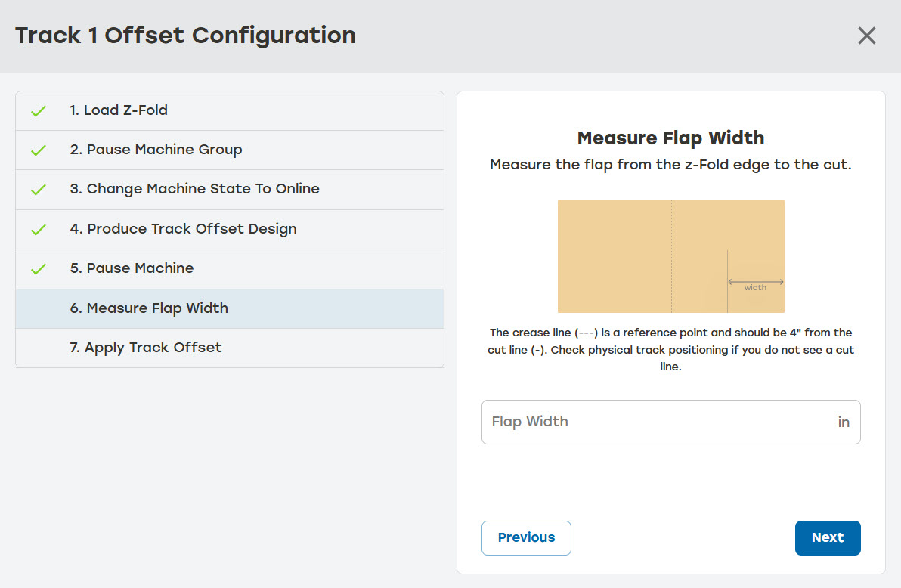Click the checkmark for Change Machine State To Online
901x588 pixels.
(39, 190)
